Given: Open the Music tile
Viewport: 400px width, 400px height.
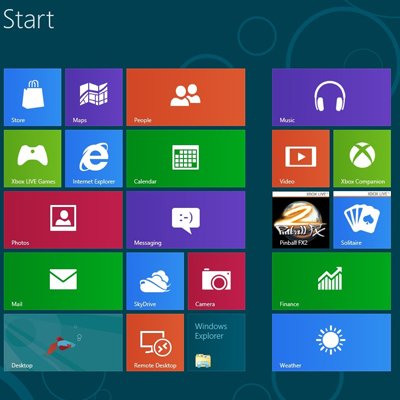Looking at the screenshot, I should coord(331,97).
